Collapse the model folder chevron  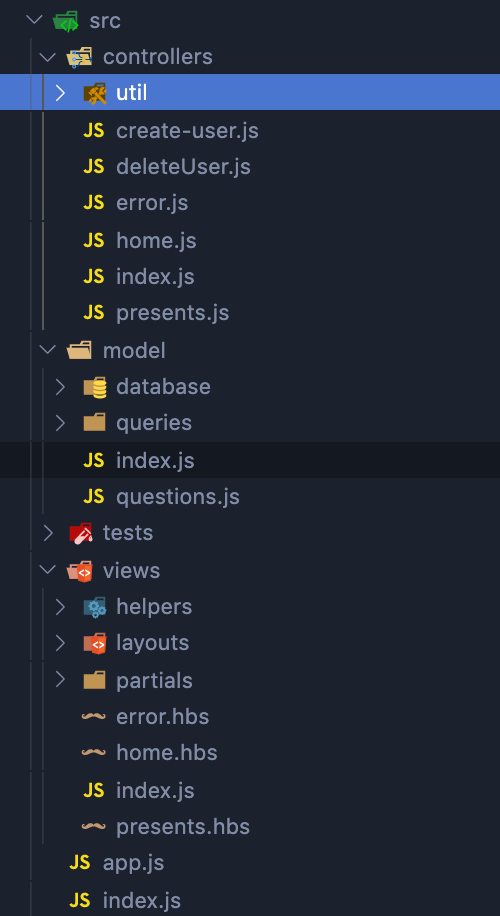tap(47, 351)
